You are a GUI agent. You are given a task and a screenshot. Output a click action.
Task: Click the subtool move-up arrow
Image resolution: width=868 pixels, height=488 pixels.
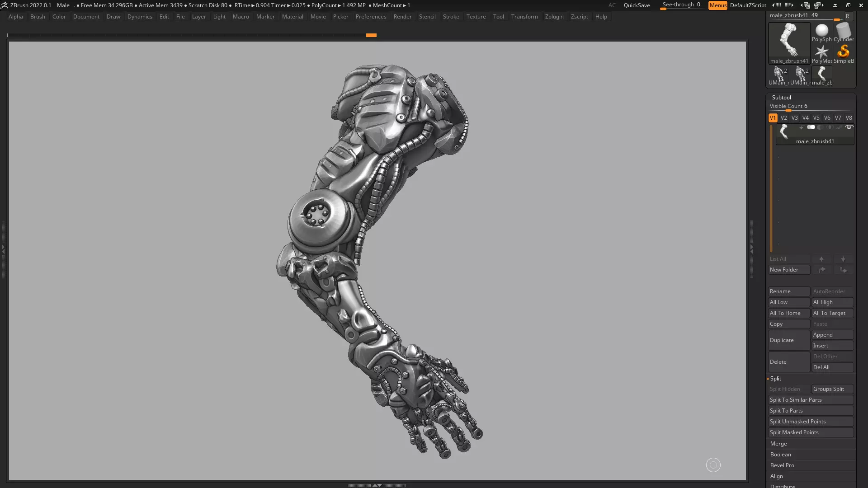pos(821,259)
